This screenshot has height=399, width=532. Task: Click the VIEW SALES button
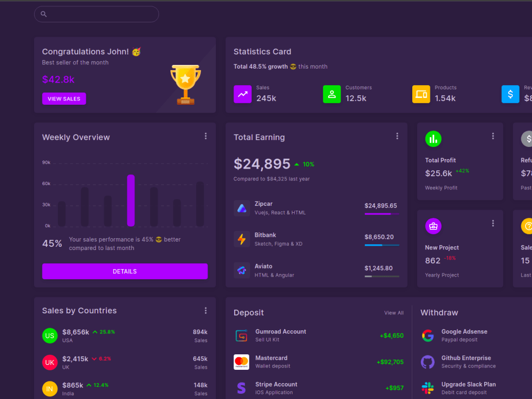pos(64,99)
